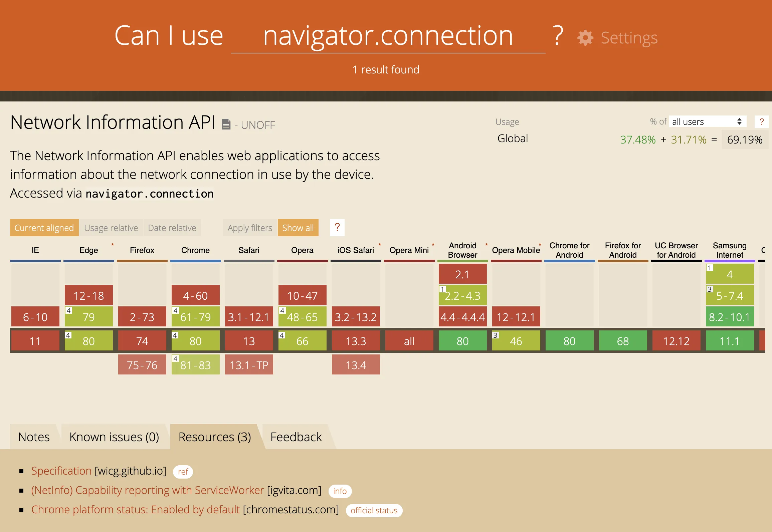Click note marker 1 on the Samsung Internet 4 cell
This screenshot has width=772, height=532.
[710, 268]
